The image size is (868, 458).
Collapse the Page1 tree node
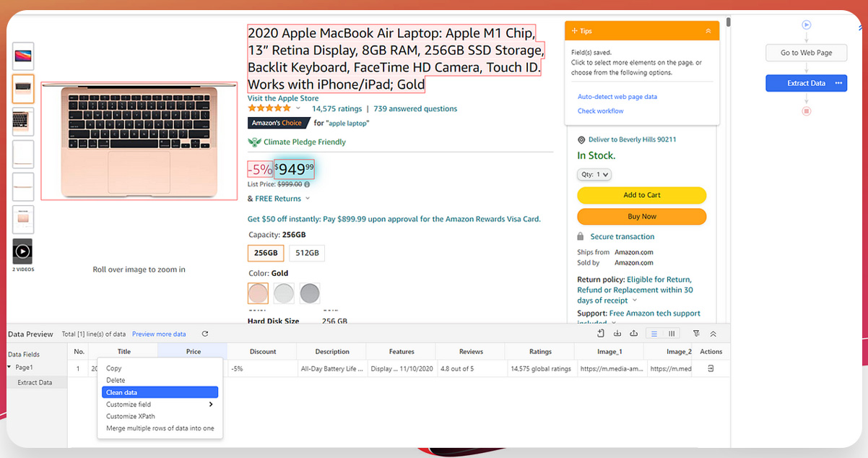[10, 368]
